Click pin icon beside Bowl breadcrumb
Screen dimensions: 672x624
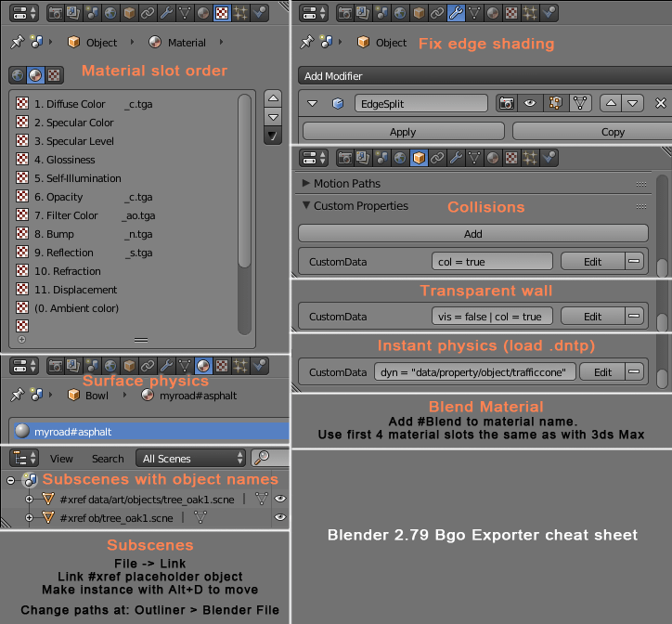click(x=17, y=395)
